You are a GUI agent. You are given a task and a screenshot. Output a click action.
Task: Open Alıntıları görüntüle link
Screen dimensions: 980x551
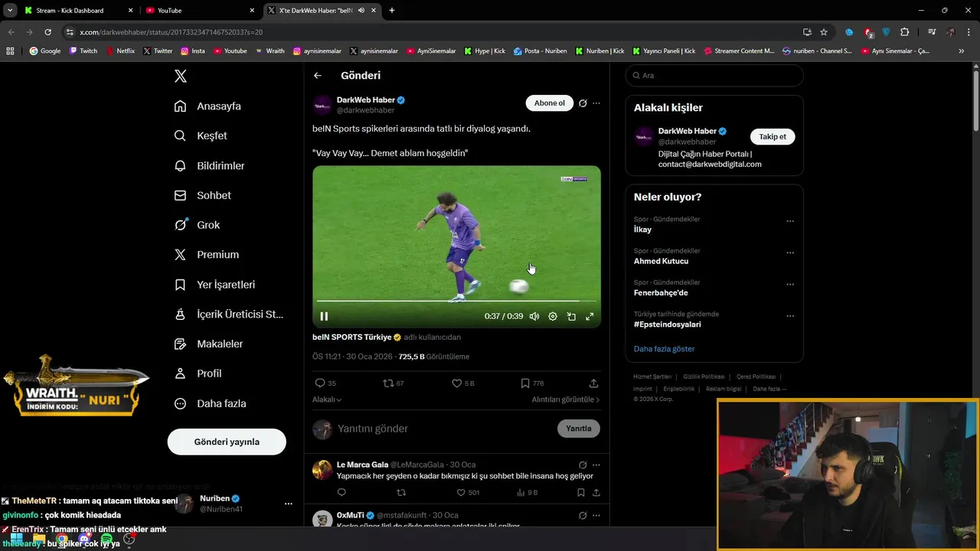click(x=566, y=399)
